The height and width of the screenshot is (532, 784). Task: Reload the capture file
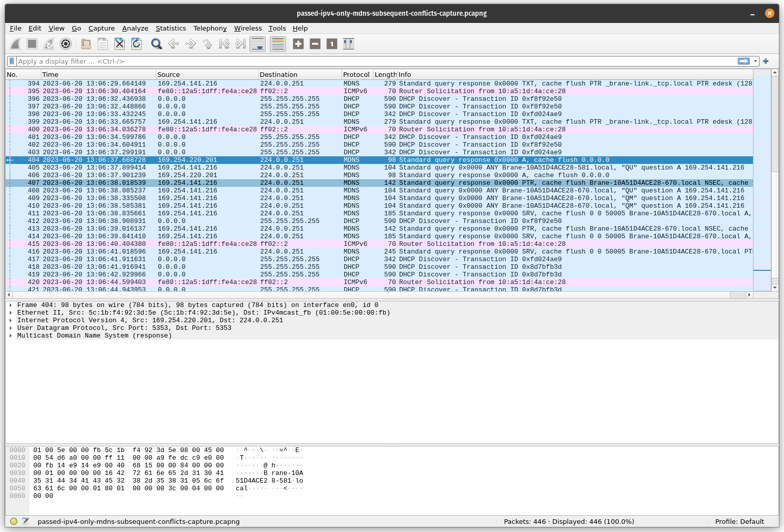coord(136,44)
